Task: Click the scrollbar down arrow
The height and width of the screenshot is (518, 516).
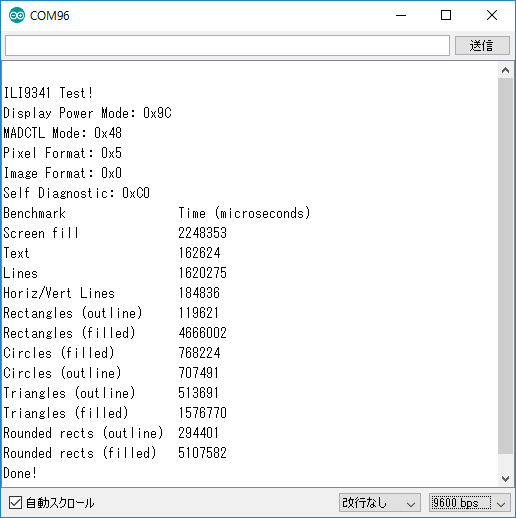Action: (x=505, y=479)
